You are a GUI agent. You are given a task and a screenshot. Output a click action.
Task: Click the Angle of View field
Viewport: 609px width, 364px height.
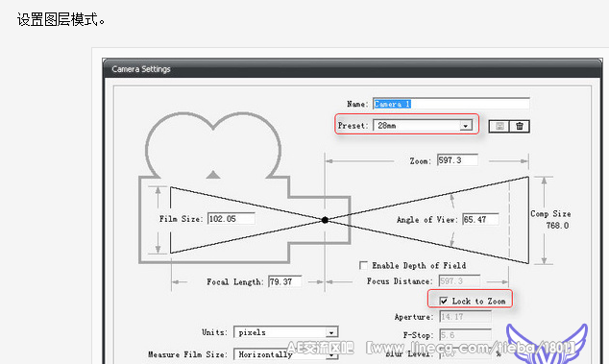pos(481,220)
